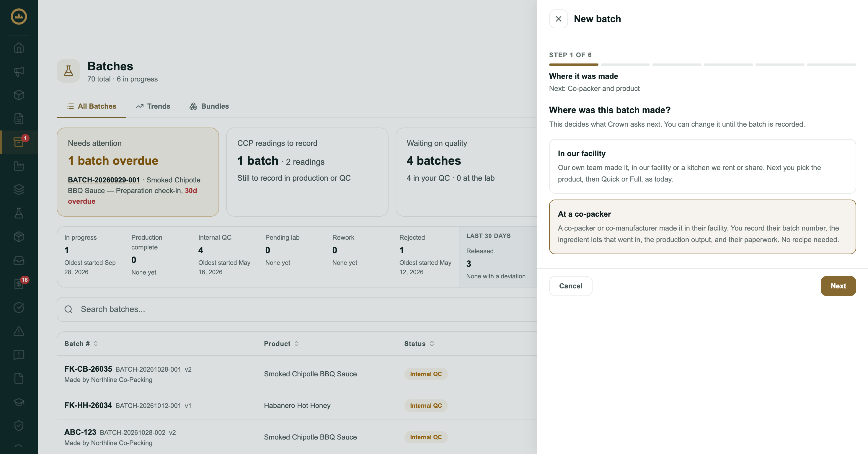Screen dimensions: 868x454
Task: Open the ABC-123 batch row
Action: pos(297,437)
